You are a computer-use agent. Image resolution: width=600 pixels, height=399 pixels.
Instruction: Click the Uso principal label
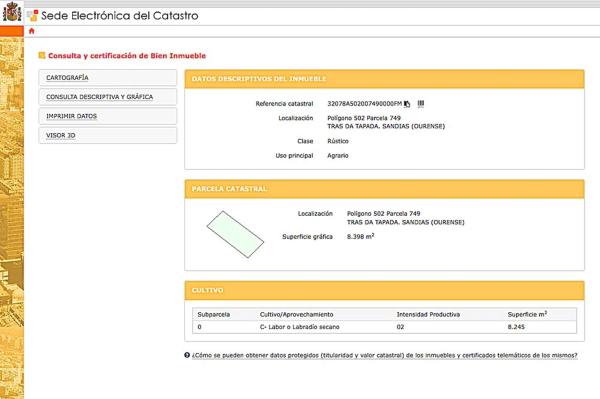pyautogui.click(x=294, y=156)
